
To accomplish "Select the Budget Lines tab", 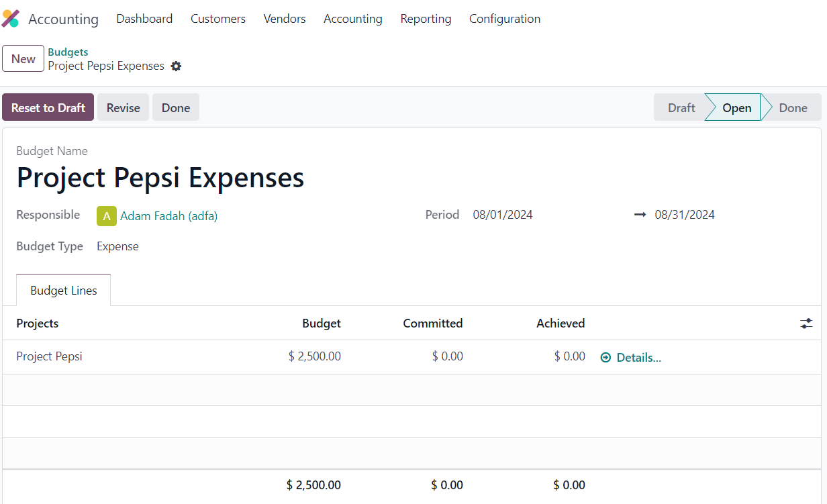I will (x=64, y=291).
